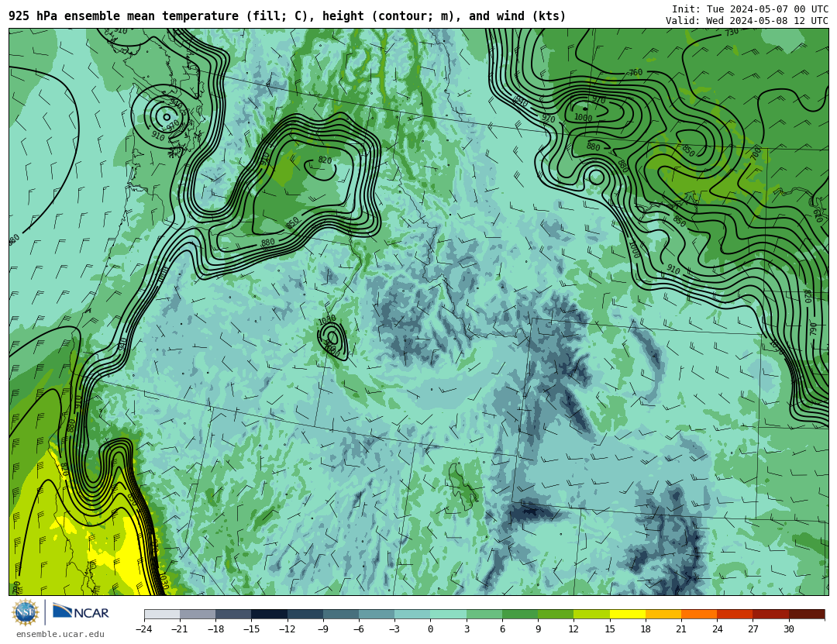Open the ensemble.ucar.edu link text
The width and height of the screenshot is (837, 644).
pyautogui.click(x=60, y=635)
